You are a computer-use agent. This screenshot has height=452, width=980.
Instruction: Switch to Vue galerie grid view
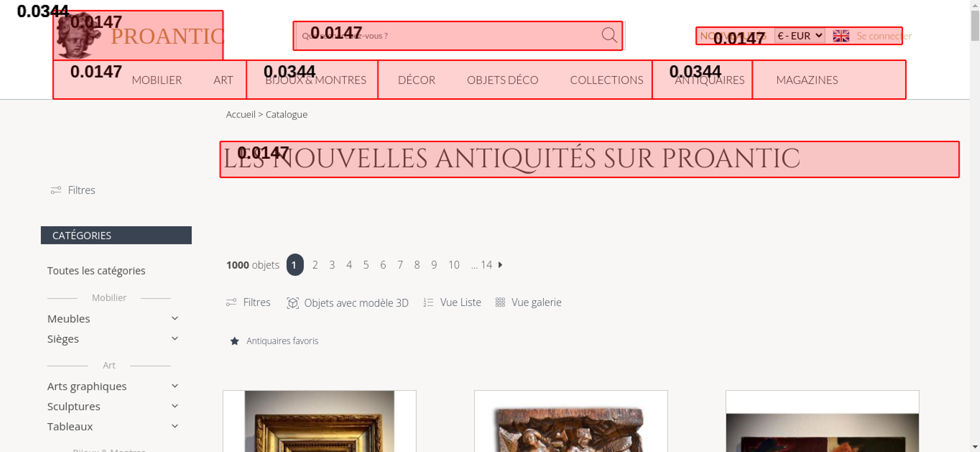pyautogui.click(x=528, y=302)
